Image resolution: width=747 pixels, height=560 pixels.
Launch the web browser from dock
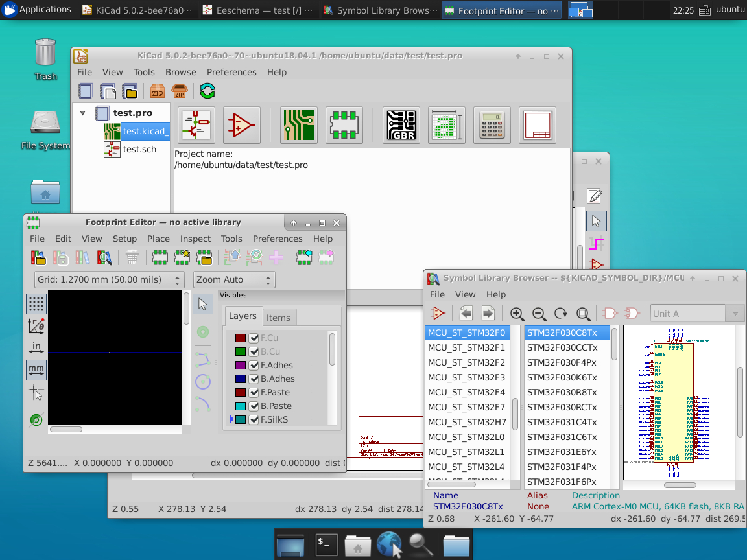click(390, 544)
